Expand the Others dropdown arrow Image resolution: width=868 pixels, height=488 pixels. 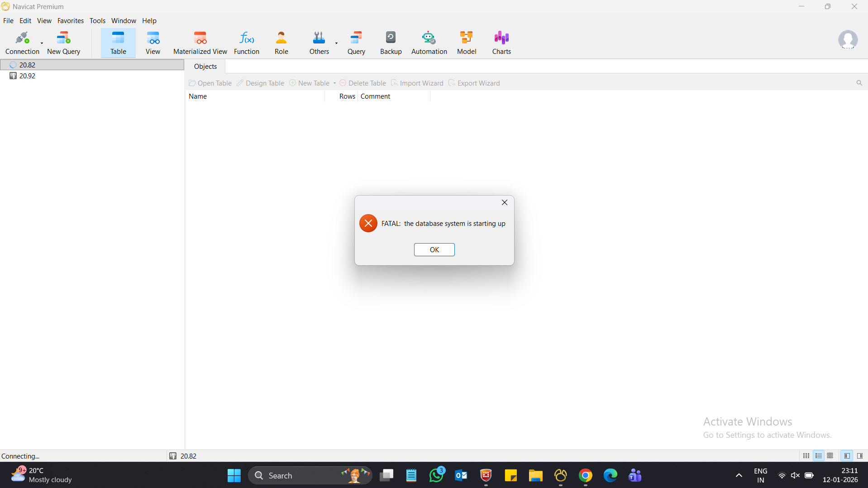click(336, 43)
